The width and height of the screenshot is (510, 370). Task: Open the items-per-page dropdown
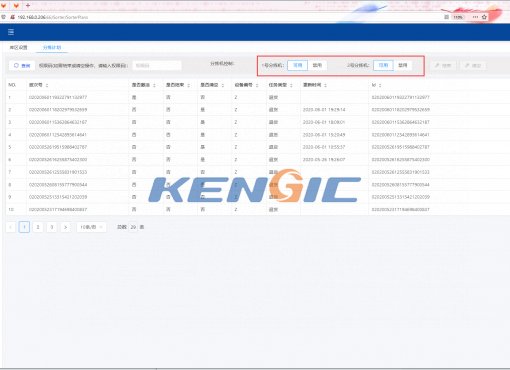click(x=91, y=227)
